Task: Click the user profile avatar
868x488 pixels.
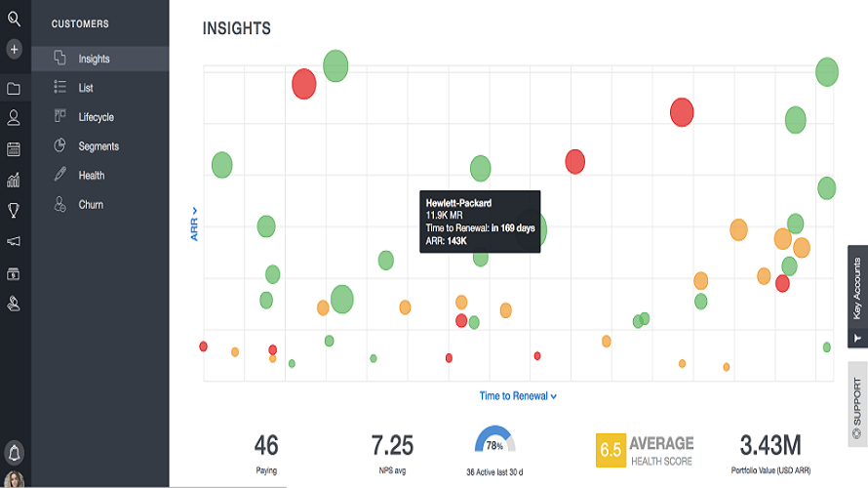Action: (x=14, y=479)
